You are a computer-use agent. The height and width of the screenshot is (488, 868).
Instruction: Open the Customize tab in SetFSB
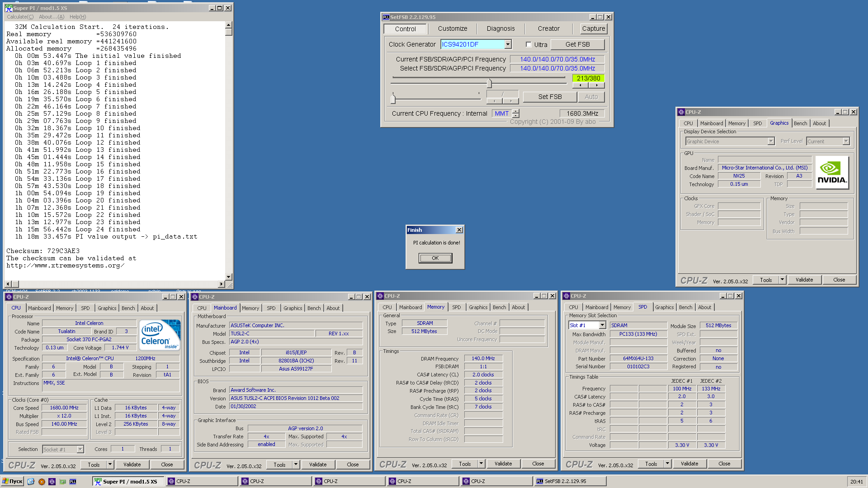(453, 28)
